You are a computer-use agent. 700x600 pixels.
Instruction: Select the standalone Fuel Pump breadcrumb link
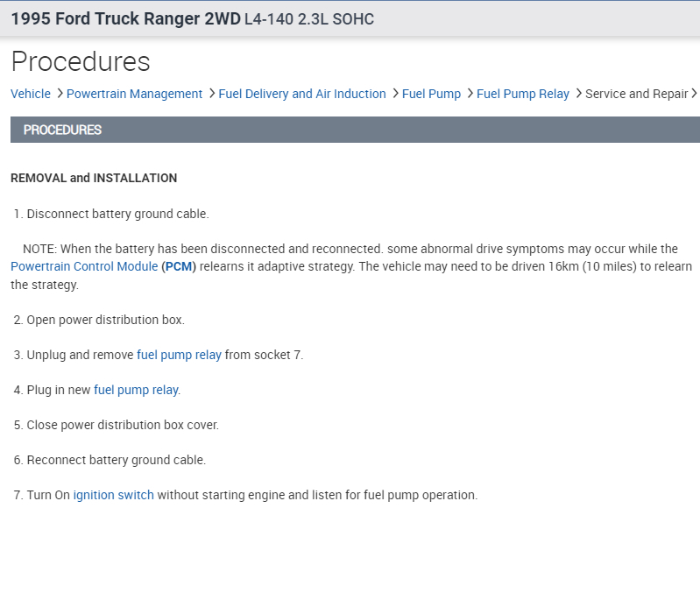point(431,94)
